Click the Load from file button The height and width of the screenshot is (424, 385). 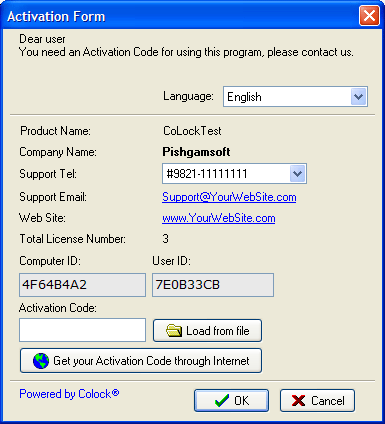[x=207, y=331]
